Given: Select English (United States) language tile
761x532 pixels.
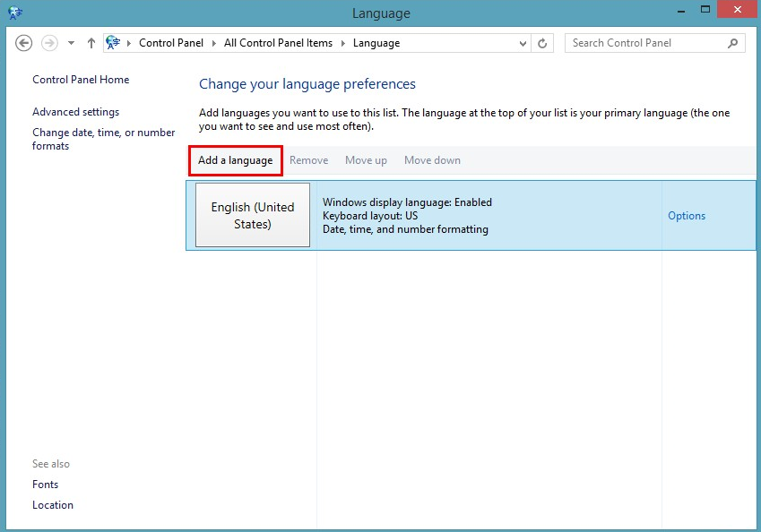Looking at the screenshot, I should coord(253,215).
